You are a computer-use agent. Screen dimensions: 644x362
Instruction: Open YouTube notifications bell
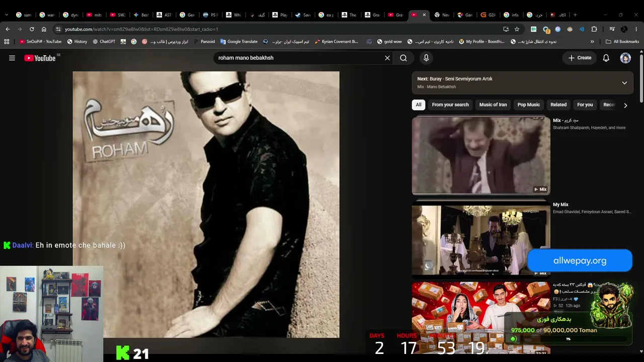click(x=606, y=58)
